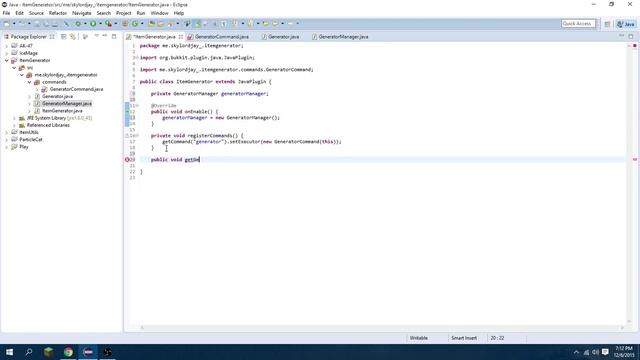640x360 pixels.
Task: Expand the ItemUtils project
Action: [x=7, y=133]
